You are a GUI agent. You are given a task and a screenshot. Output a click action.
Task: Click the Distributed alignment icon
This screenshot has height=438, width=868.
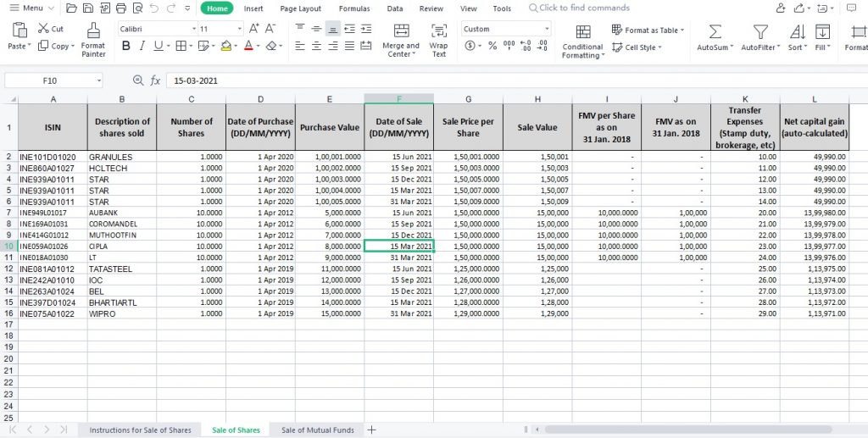(x=366, y=46)
